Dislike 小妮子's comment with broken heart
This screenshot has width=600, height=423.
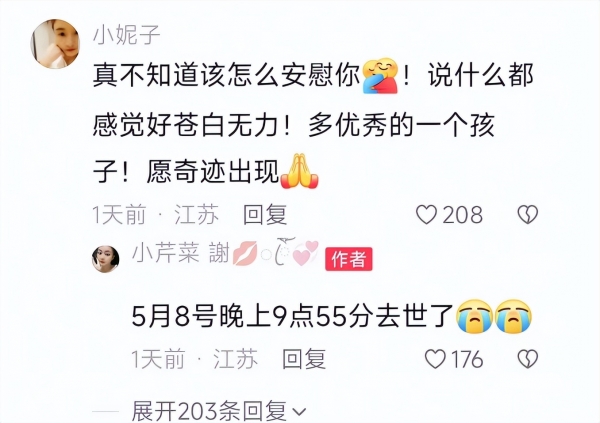(x=528, y=214)
